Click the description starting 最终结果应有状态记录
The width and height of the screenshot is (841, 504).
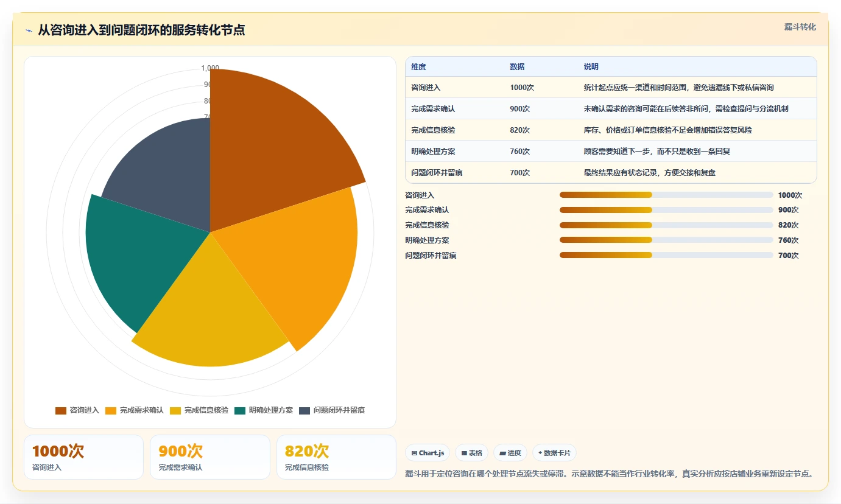click(649, 173)
